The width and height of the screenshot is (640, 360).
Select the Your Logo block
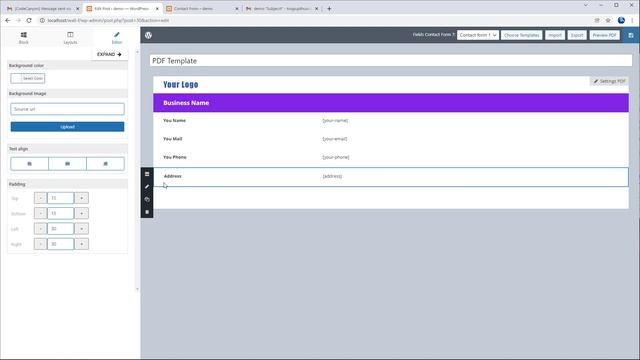coord(181,84)
